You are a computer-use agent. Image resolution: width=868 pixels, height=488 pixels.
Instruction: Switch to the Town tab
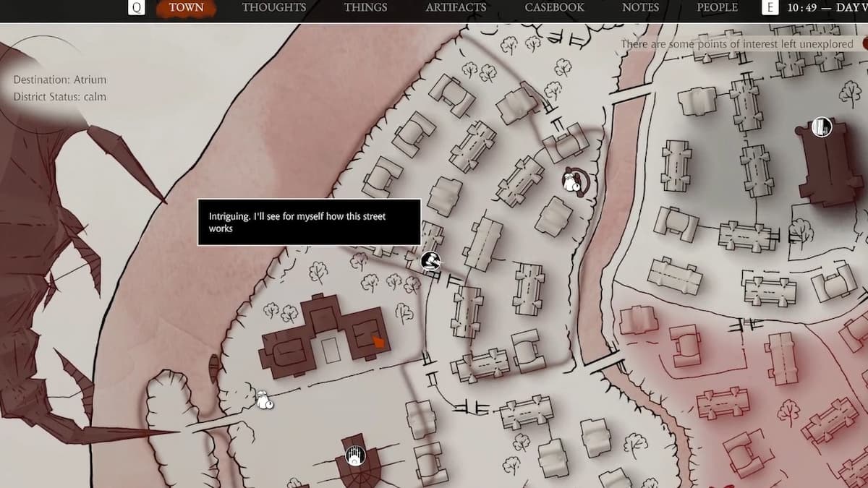coord(187,8)
